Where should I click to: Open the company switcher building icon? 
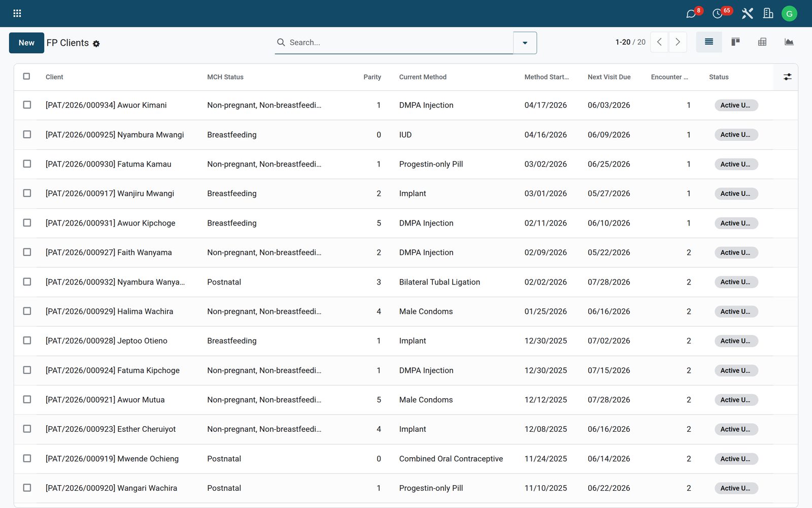coord(768,14)
